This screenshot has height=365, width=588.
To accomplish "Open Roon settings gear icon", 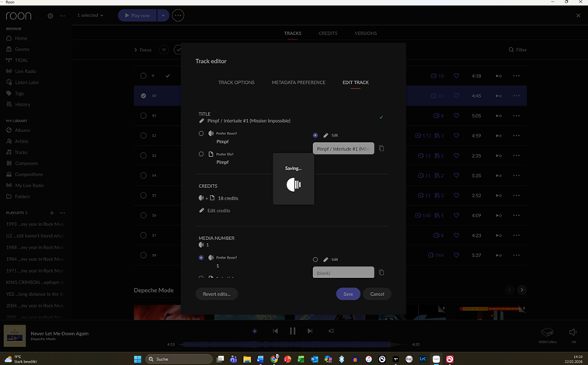I will pos(50,16).
